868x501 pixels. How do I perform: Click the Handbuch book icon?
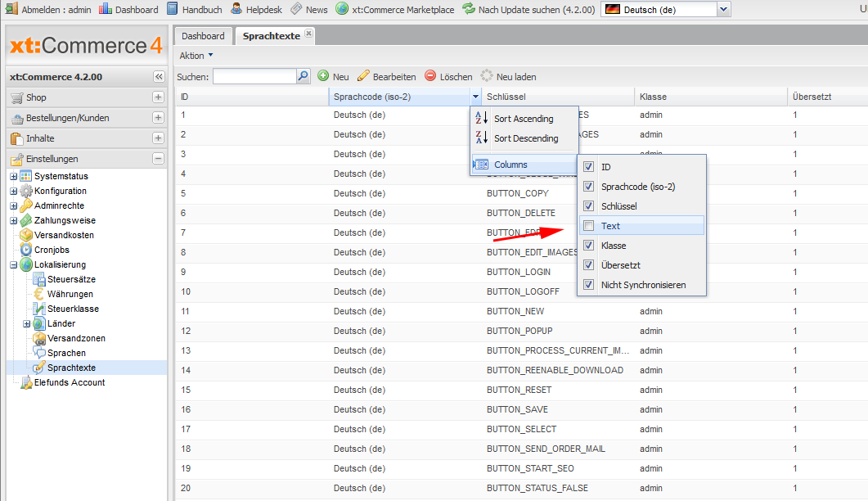pyautogui.click(x=172, y=9)
